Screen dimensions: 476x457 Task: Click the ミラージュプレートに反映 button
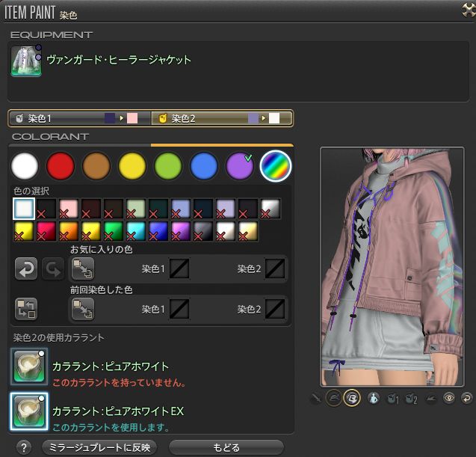click(x=99, y=447)
